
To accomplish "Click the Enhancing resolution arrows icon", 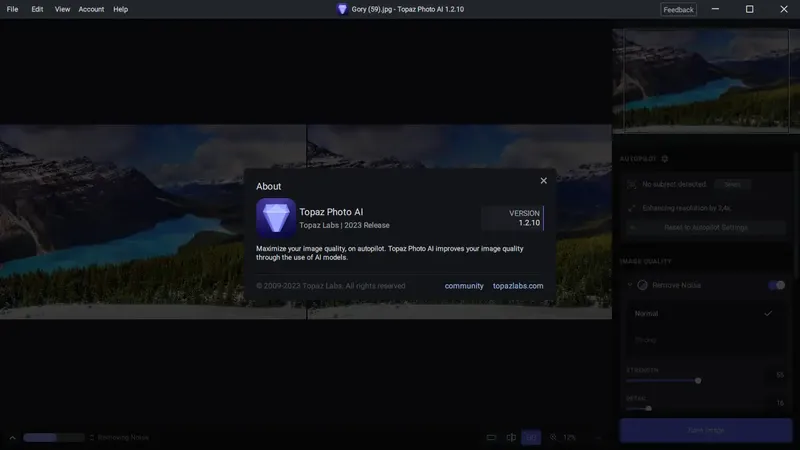I will pos(632,208).
